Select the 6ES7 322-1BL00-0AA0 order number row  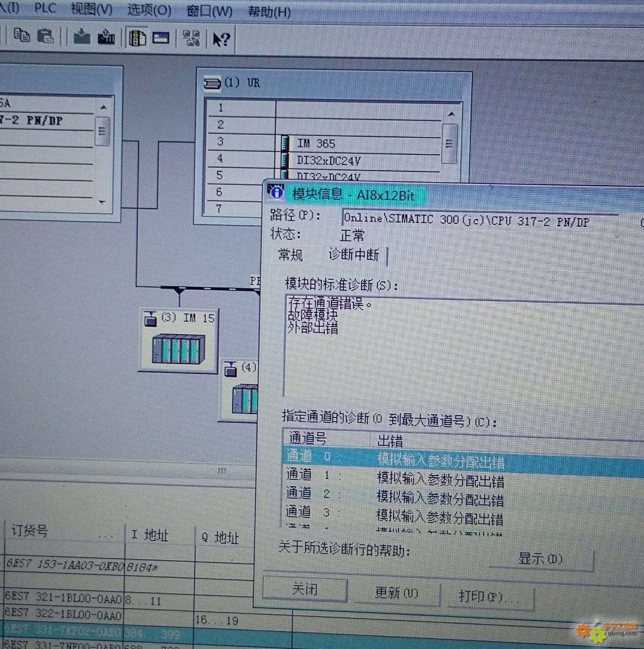pos(64,614)
